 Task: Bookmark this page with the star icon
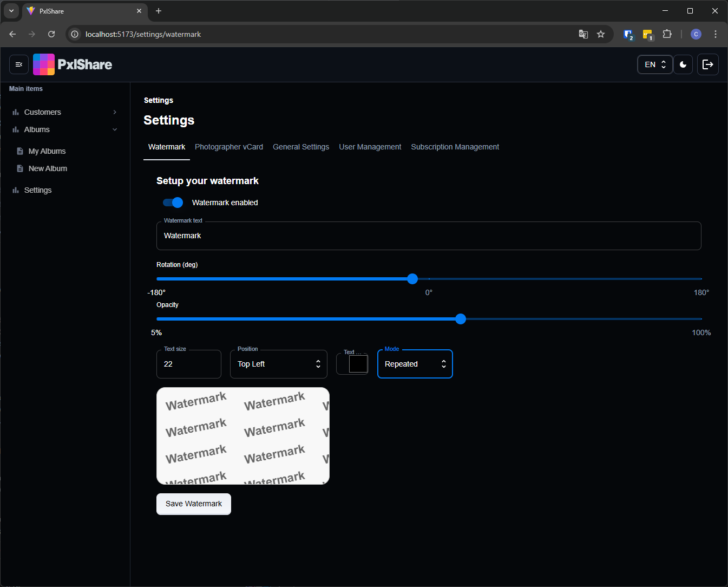tap(601, 34)
